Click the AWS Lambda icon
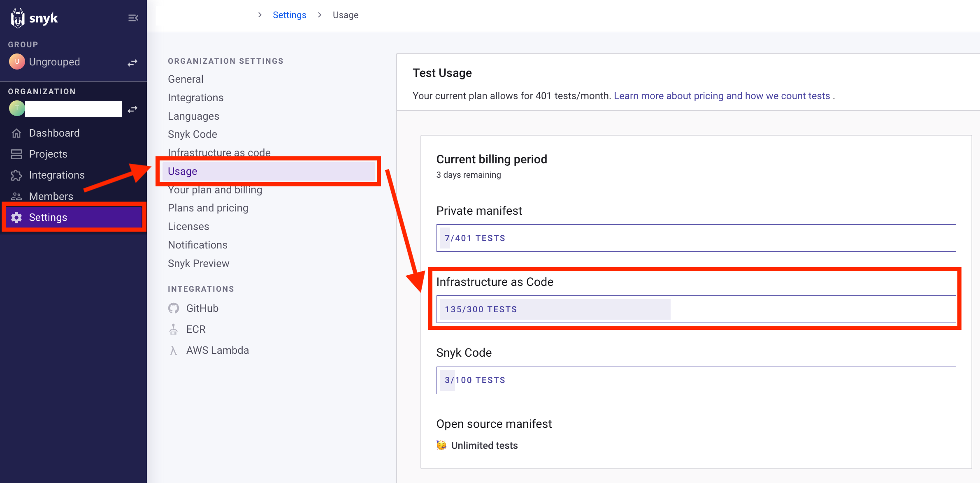 (174, 351)
